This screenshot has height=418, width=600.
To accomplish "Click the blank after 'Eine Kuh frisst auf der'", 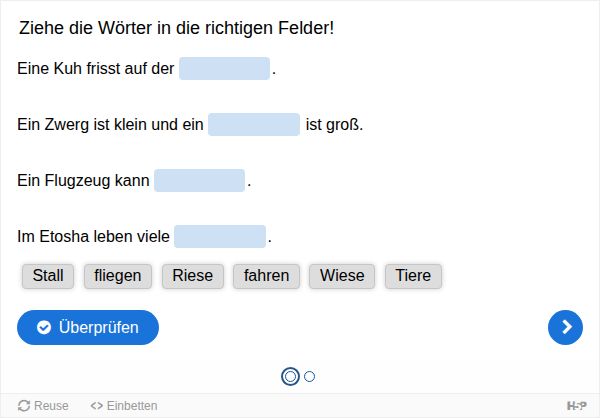I will point(225,69).
